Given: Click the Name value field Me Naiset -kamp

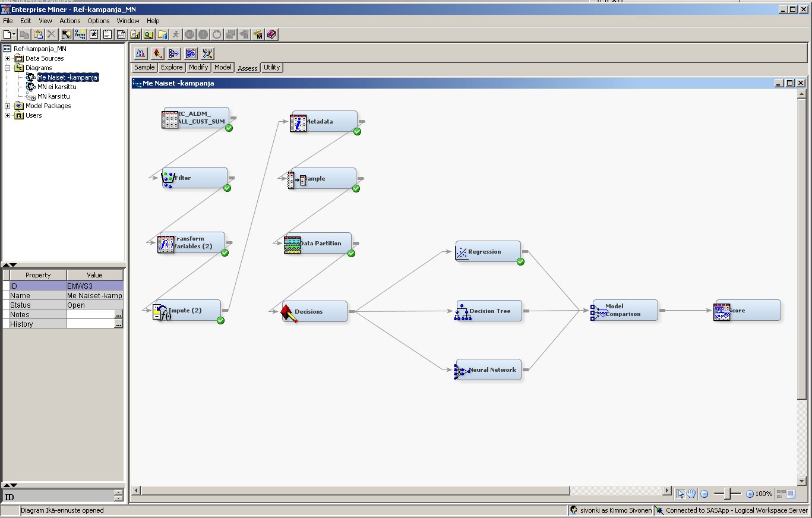Looking at the screenshot, I should pyautogui.click(x=95, y=296).
